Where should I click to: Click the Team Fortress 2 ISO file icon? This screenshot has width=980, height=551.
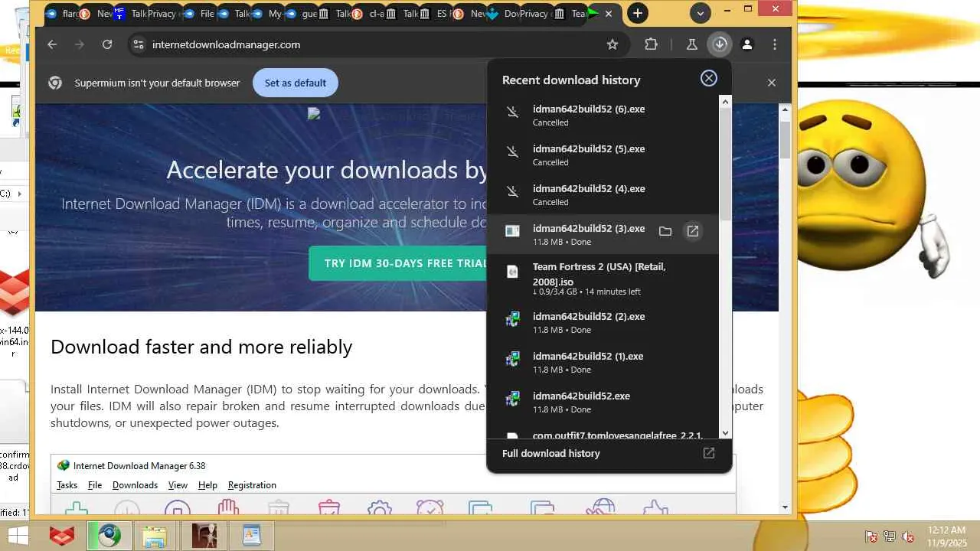[513, 272]
